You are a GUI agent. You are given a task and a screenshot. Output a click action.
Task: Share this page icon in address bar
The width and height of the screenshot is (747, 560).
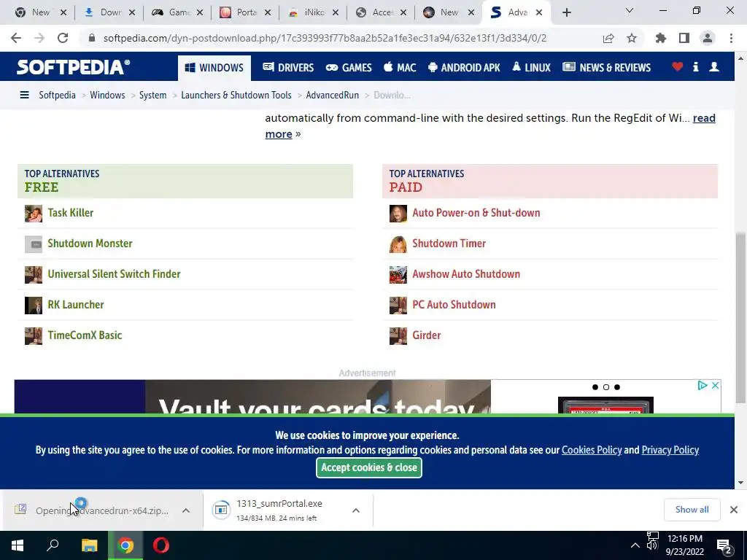coord(608,38)
